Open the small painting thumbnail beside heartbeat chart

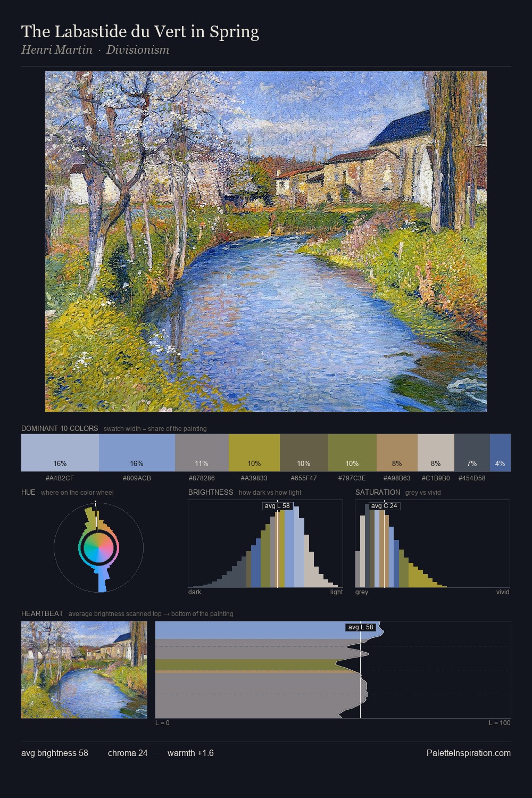click(x=84, y=670)
